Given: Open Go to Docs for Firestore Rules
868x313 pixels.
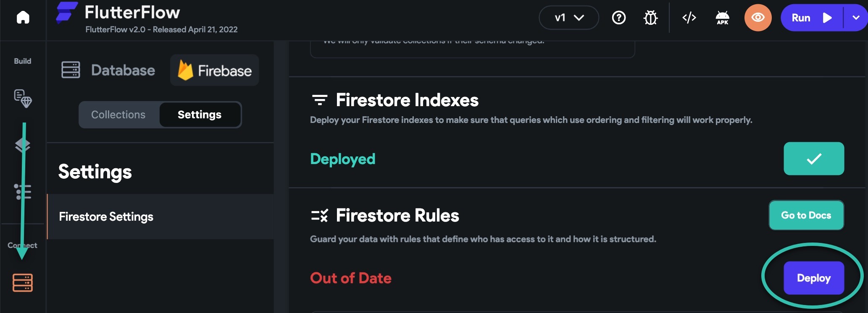Looking at the screenshot, I should (806, 215).
